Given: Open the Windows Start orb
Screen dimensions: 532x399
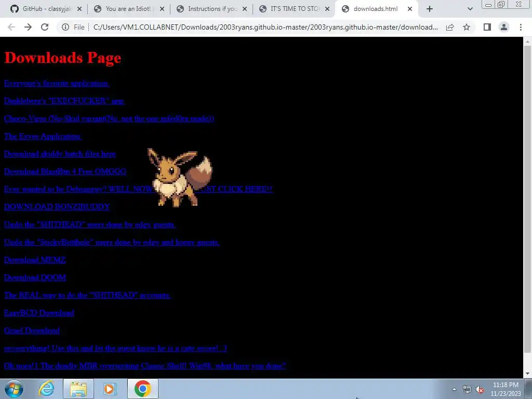Looking at the screenshot, I should click(14, 389).
